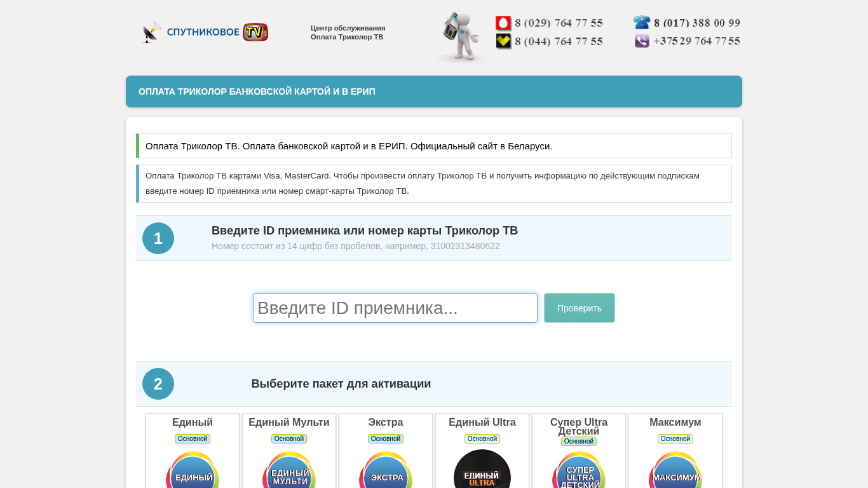Click Viber number +375 29 764 77 55
The height and width of the screenshot is (488, 868).
point(696,41)
